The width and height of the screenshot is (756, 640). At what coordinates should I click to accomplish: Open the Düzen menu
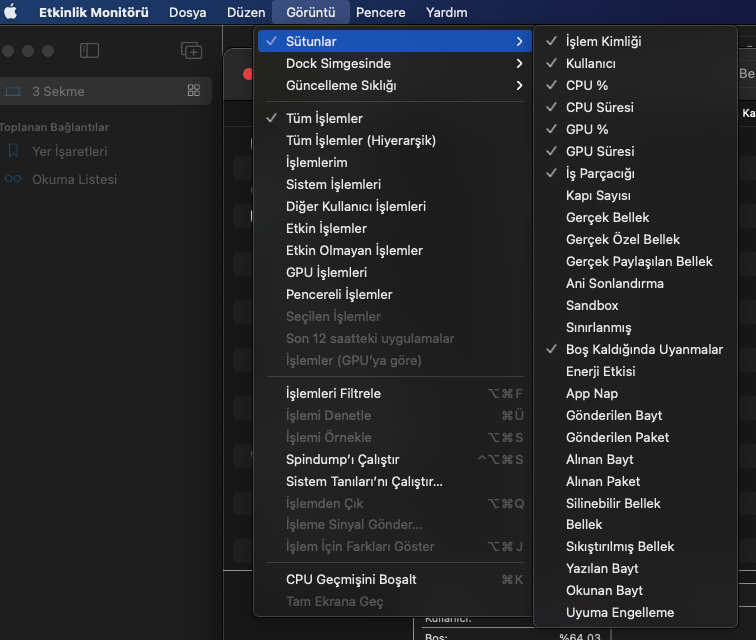pos(246,12)
